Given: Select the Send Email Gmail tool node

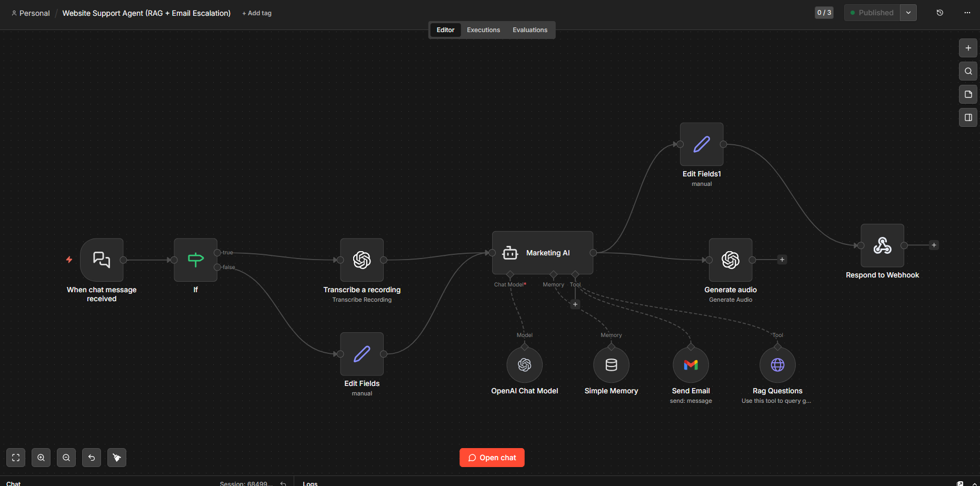Looking at the screenshot, I should (x=691, y=365).
